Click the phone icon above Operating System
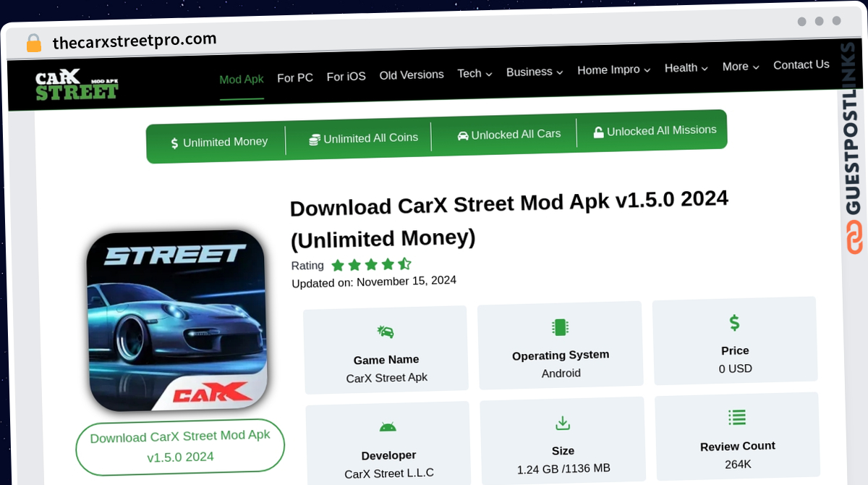 (559, 327)
